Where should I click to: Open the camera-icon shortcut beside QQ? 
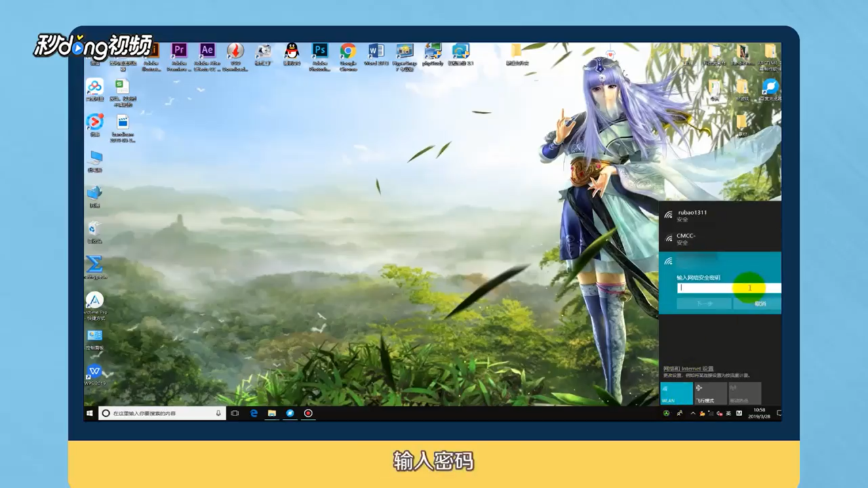pos(263,54)
